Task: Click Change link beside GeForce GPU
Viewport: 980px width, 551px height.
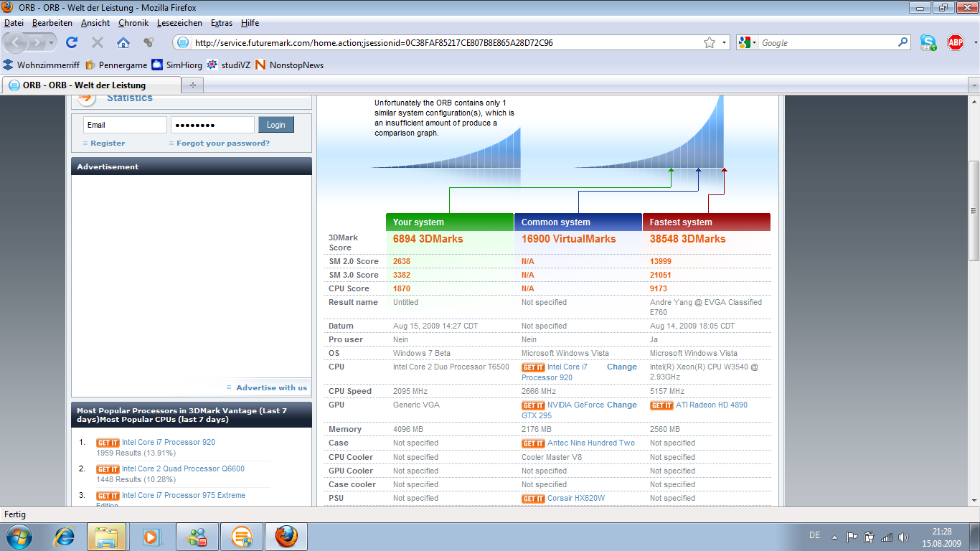Action: pos(621,405)
